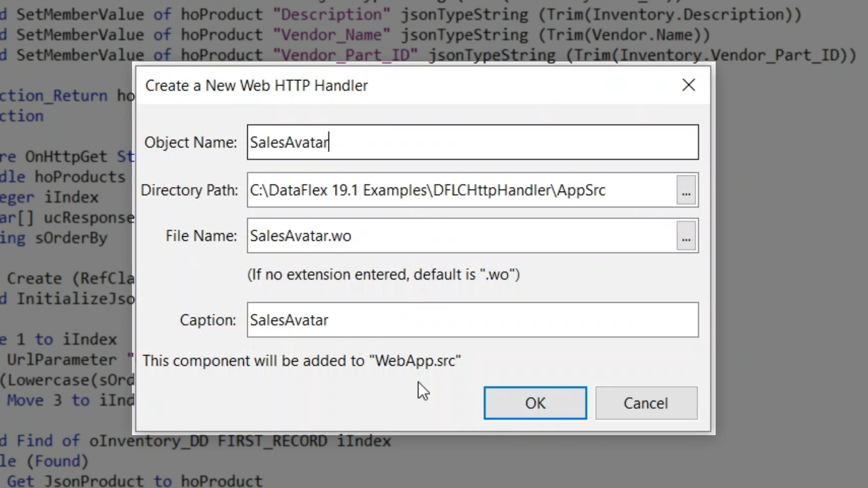
Task: Click the 'Directory Path:' label
Action: tap(189, 190)
